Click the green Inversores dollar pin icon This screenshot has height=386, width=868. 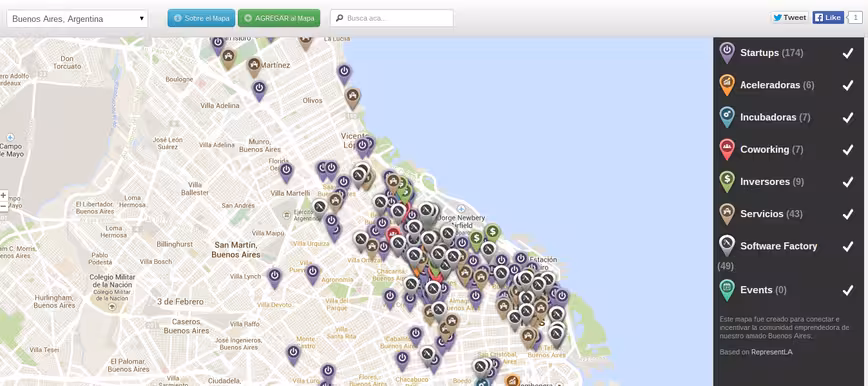[727, 182]
